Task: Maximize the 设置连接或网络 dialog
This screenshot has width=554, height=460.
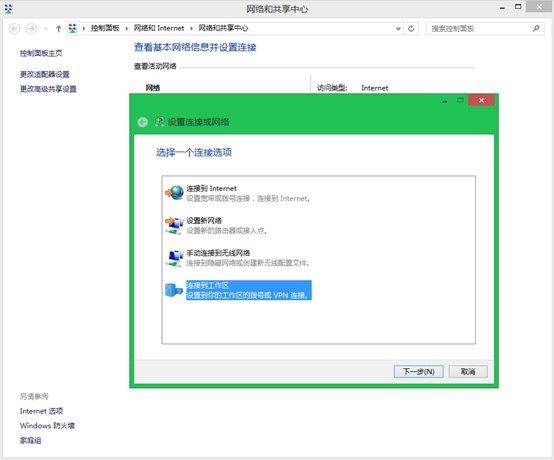Action: click(460, 100)
